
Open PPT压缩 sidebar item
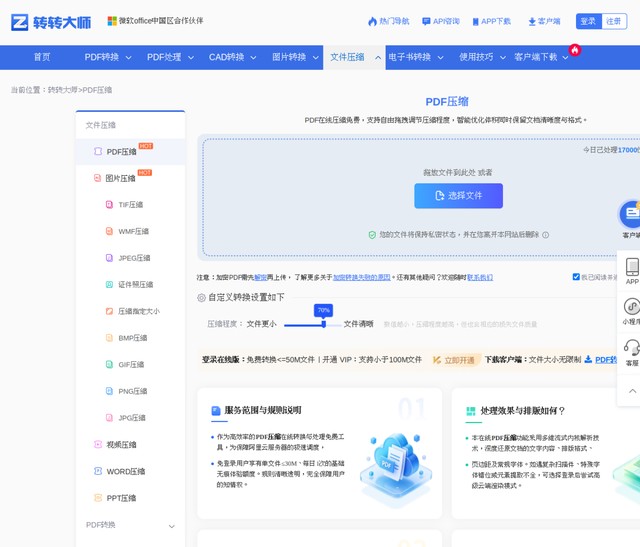[131, 498]
